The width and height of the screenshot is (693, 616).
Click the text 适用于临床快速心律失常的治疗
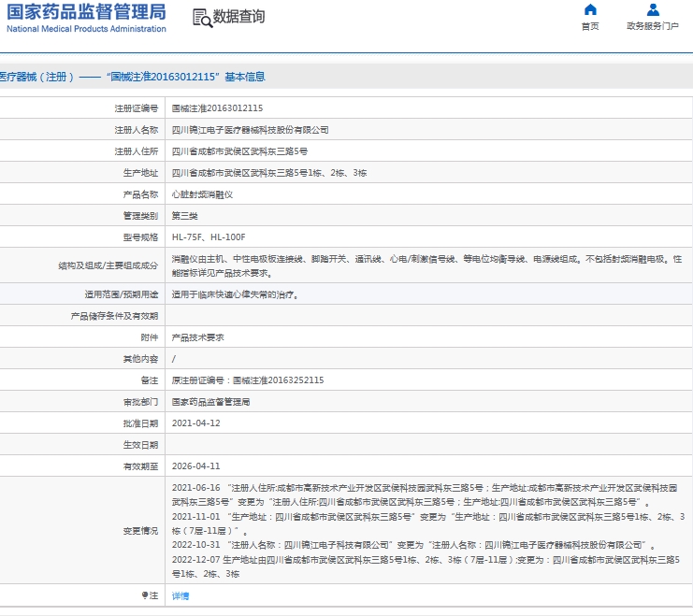tap(235, 294)
